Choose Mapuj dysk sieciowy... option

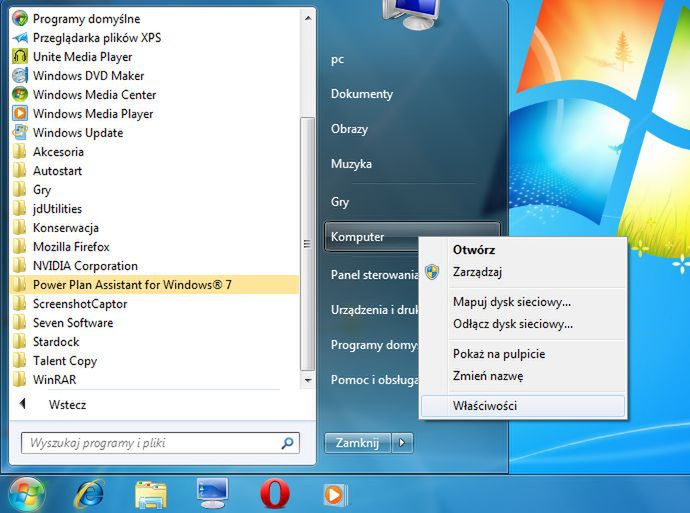point(512,302)
